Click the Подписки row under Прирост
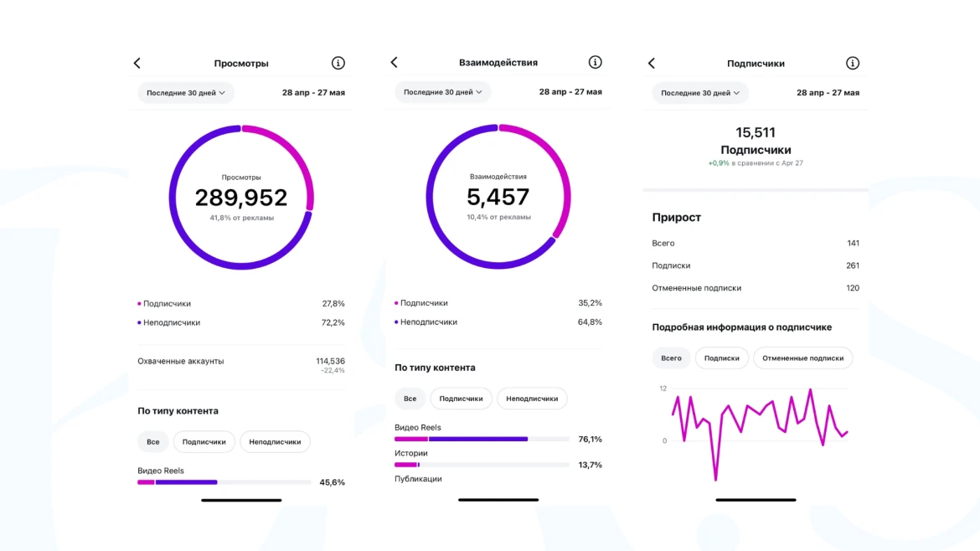 click(x=756, y=265)
